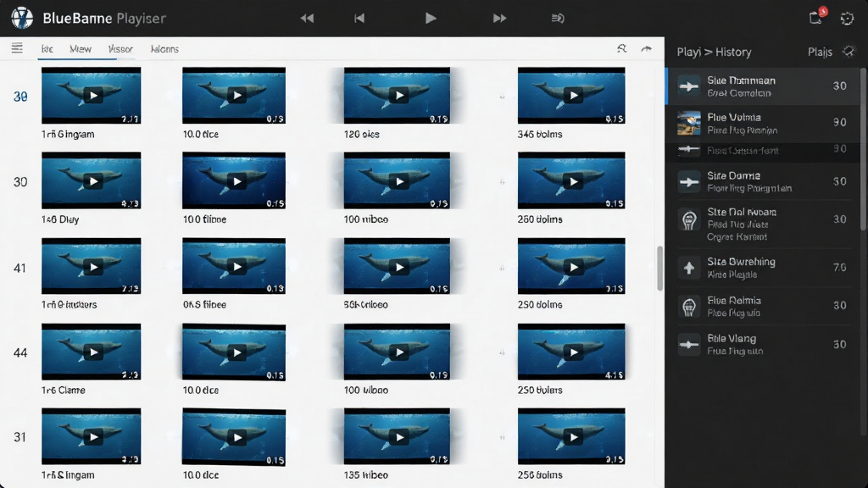Play the video labeled 1r6 Clarne
Screen dimensions: 868x488
(x=92, y=352)
